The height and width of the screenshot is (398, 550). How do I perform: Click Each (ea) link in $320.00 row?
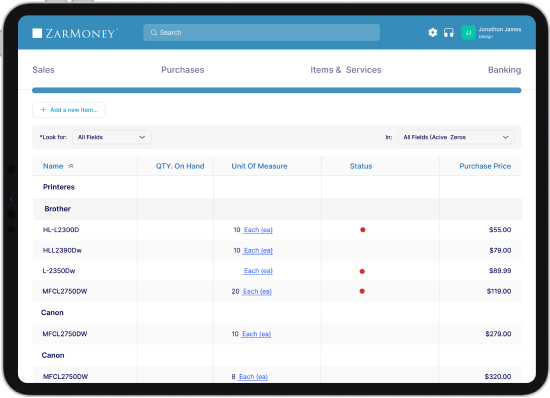pos(253,377)
